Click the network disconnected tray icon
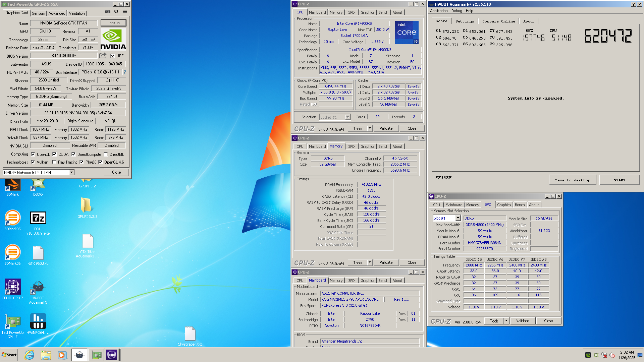The width and height of the screenshot is (644, 362). click(604, 355)
